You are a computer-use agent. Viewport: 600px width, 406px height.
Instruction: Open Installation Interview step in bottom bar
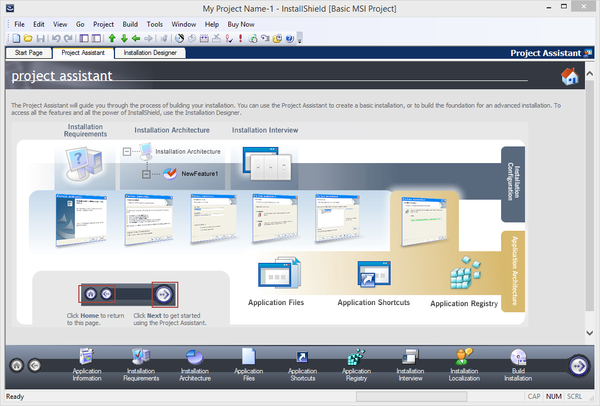[x=410, y=365]
